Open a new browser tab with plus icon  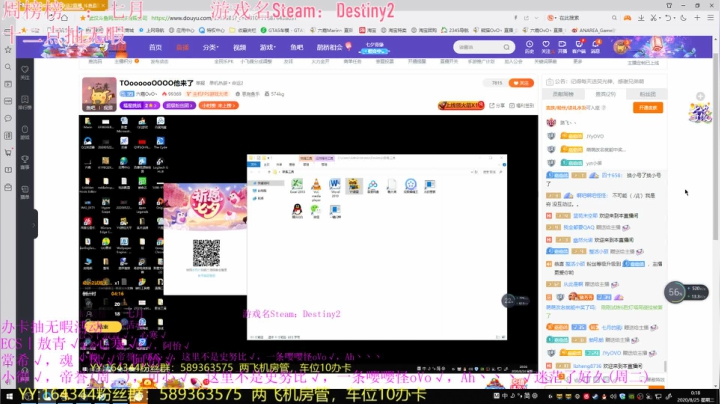697,17
